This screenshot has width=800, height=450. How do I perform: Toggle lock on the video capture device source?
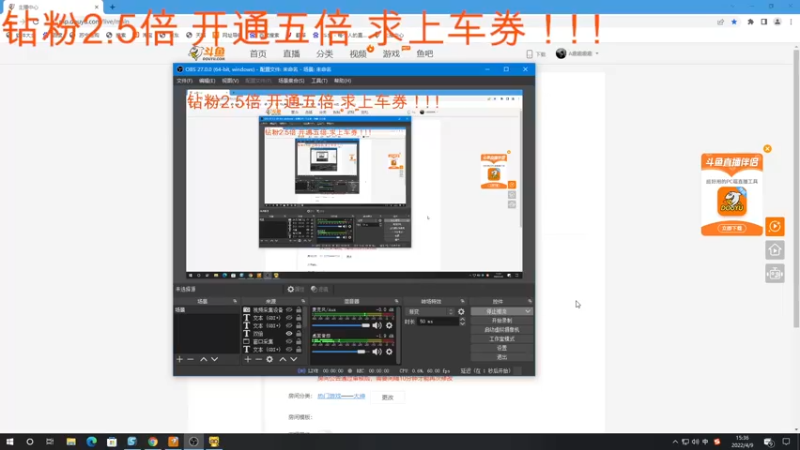(x=298, y=310)
